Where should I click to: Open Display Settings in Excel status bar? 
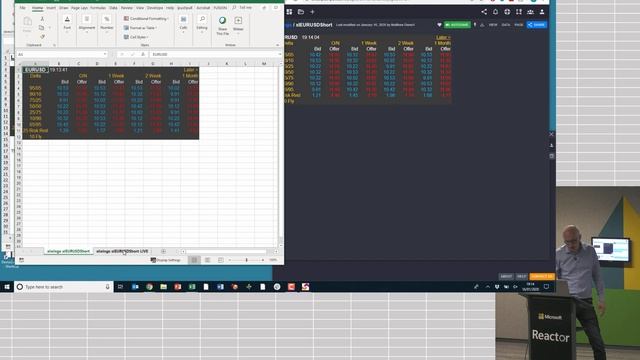pyautogui.click(x=165, y=260)
